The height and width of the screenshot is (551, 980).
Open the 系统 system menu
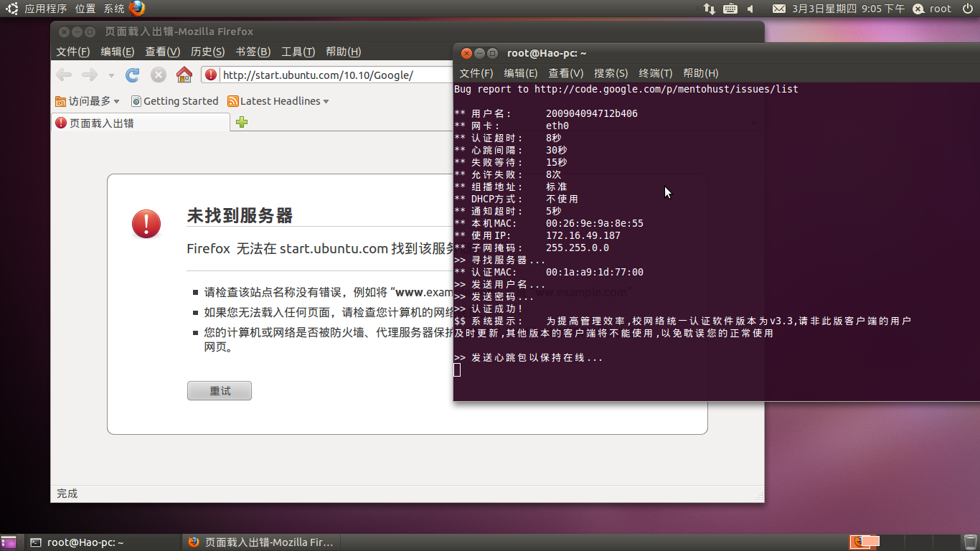click(x=114, y=9)
